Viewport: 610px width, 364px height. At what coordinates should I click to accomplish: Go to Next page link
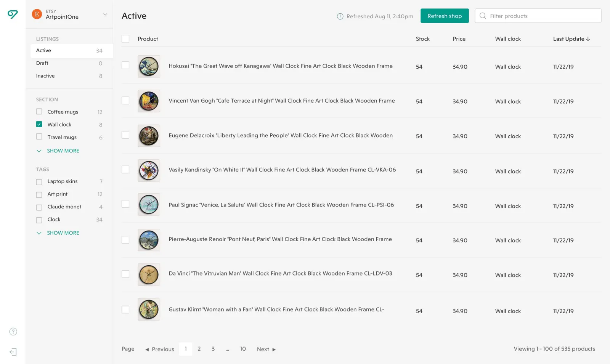tap(266, 349)
